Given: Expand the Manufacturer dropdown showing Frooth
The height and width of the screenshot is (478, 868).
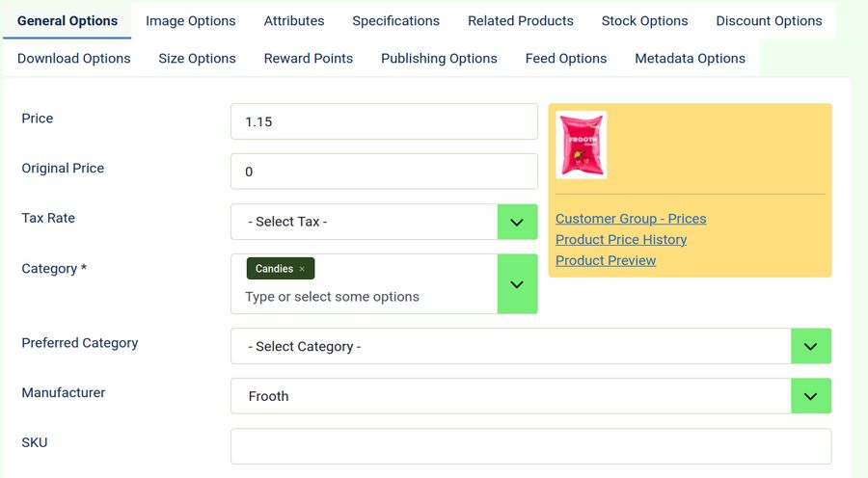Looking at the screenshot, I should pos(810,396).
